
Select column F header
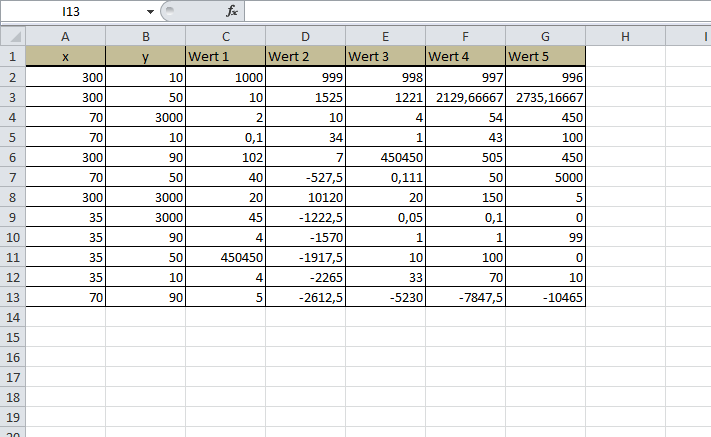465,36
